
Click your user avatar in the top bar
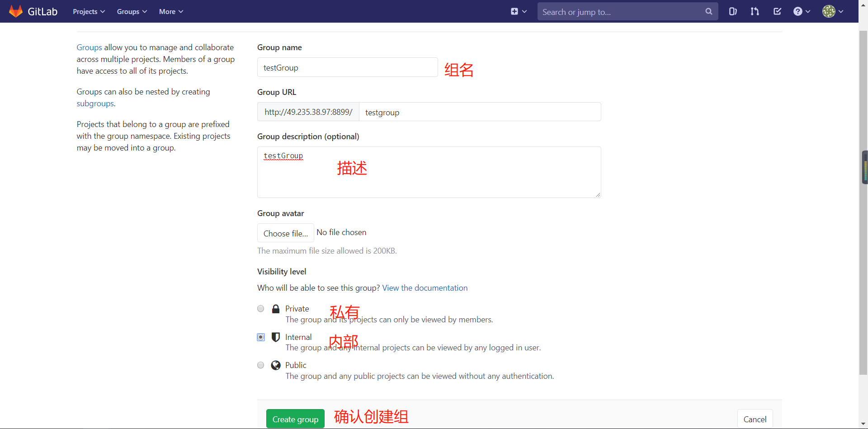click(x=830, y=11)
